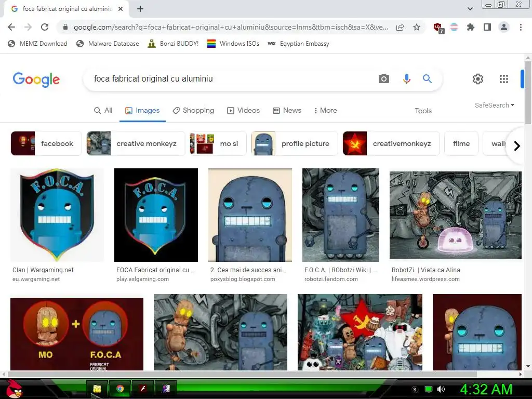Viewport: 532px width, 399px height.
Task: Click the volume speaker tray icon
Action: 441,389
